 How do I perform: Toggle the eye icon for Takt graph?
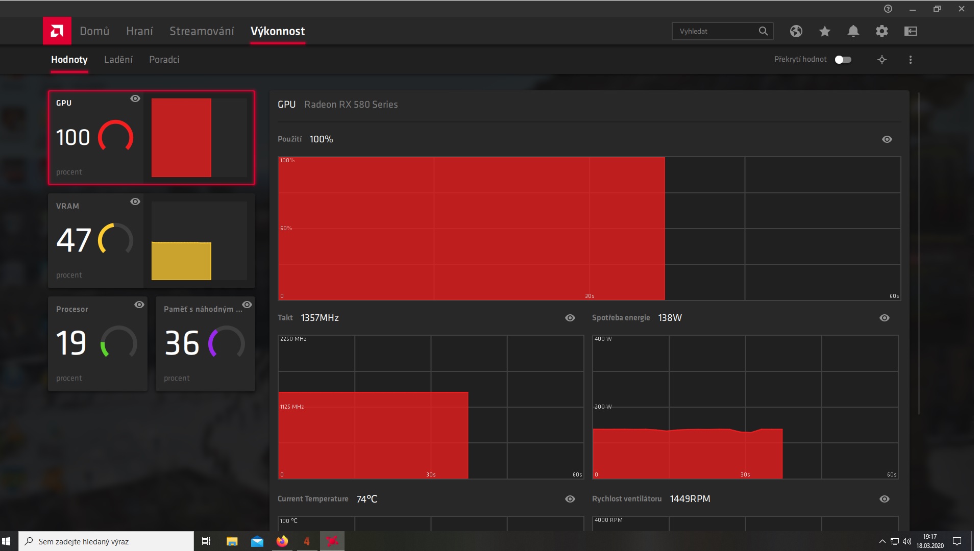[570, 318]
